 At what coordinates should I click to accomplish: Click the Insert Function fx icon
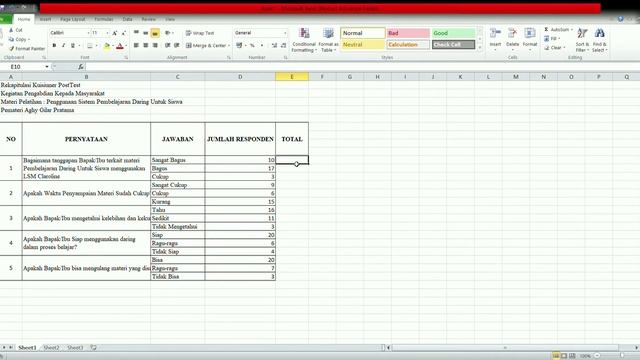[81, 67]
